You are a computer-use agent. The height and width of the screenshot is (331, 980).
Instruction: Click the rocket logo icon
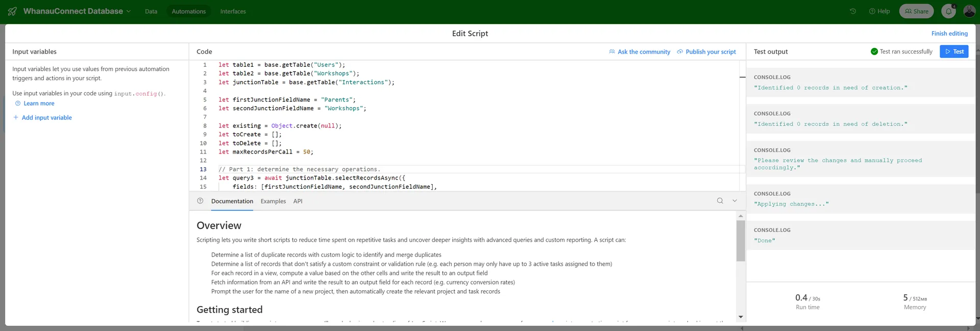click(12, 11)
